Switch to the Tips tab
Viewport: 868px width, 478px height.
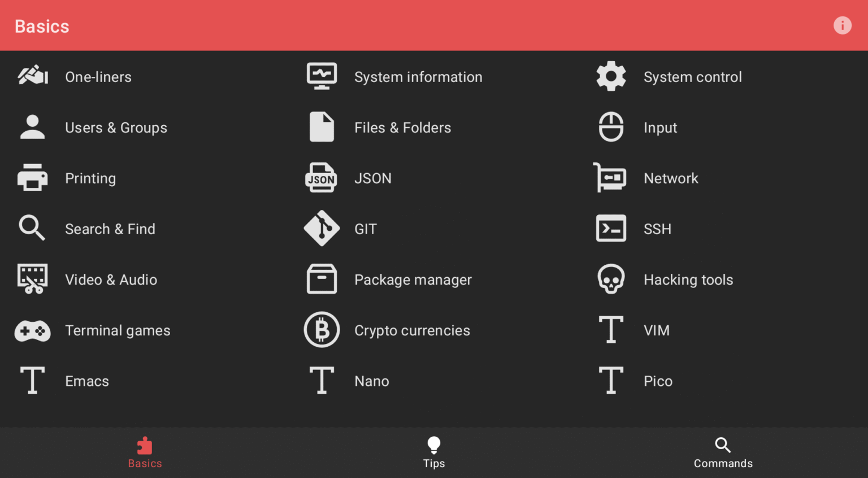[x=433, y=452]
